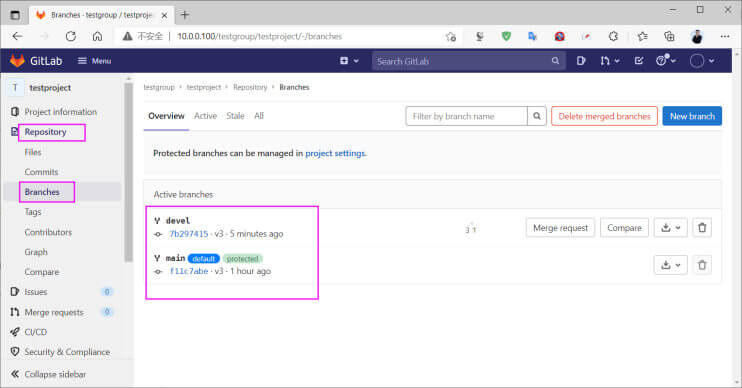742x388 pixels.
Task: Open a new browser tab
Action: pos(185,15)
